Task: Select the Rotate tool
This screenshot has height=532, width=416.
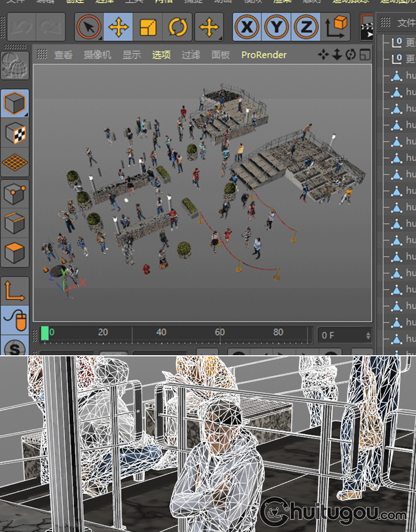Action: pos(178,27)
